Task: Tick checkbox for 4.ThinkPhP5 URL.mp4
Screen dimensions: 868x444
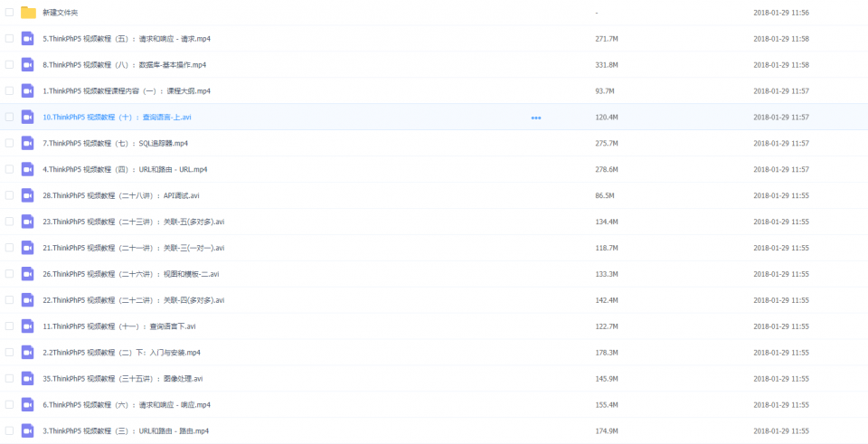Action: click(x=9, y=169)
